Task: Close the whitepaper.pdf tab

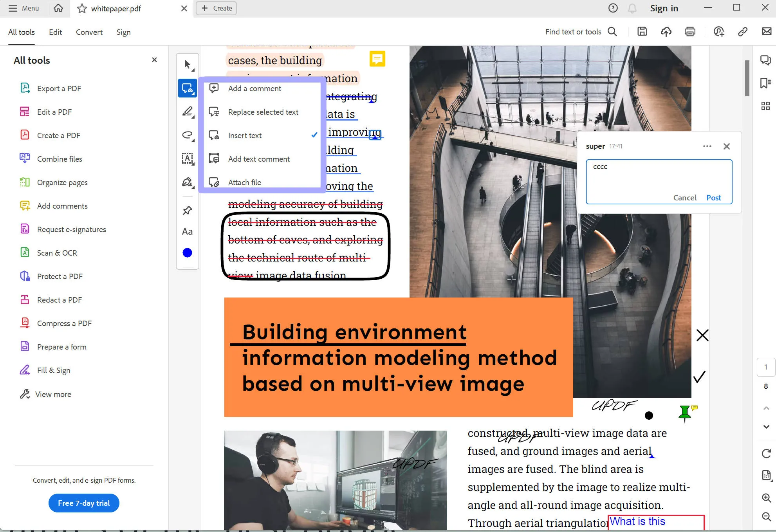Action: pos(184,8)
